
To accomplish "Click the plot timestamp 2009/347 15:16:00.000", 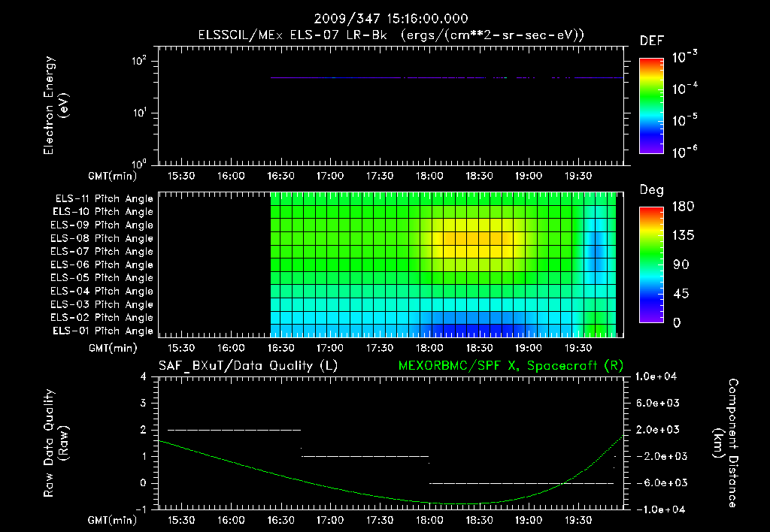I will point(391,19).
